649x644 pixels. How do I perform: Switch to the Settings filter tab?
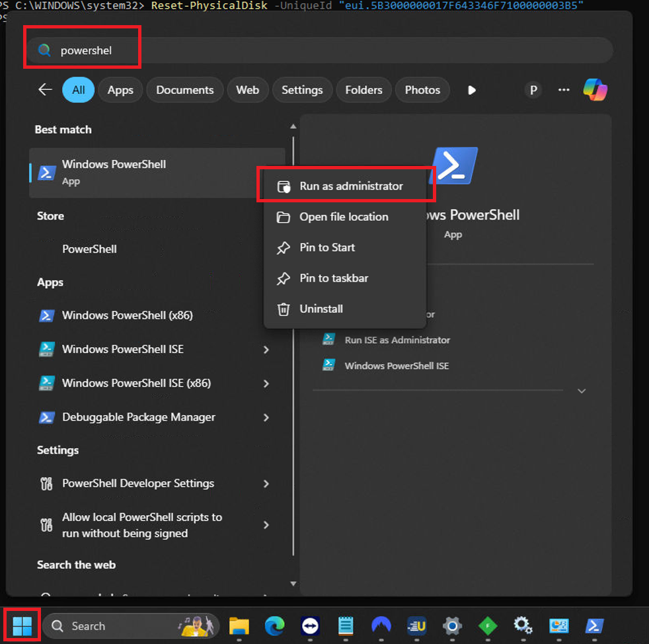(x=302, y=90)
